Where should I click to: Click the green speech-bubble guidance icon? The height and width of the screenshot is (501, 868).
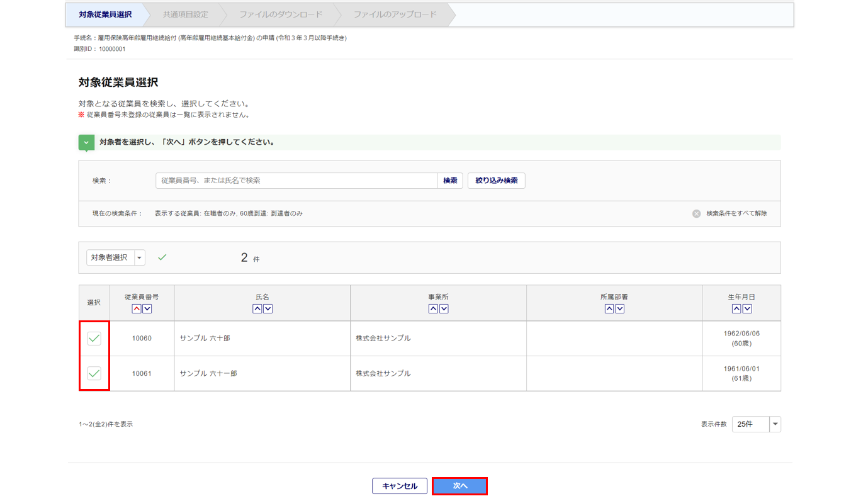87,143
